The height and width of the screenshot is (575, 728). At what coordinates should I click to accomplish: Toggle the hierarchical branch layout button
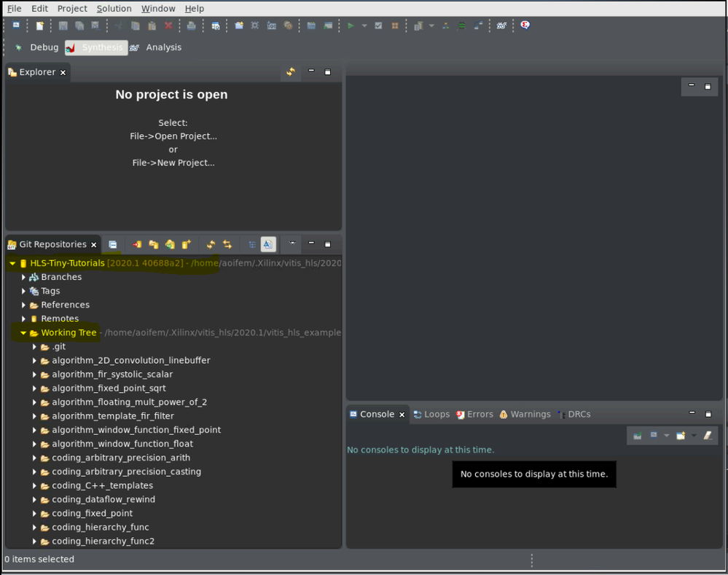click(x=252, y=245)
